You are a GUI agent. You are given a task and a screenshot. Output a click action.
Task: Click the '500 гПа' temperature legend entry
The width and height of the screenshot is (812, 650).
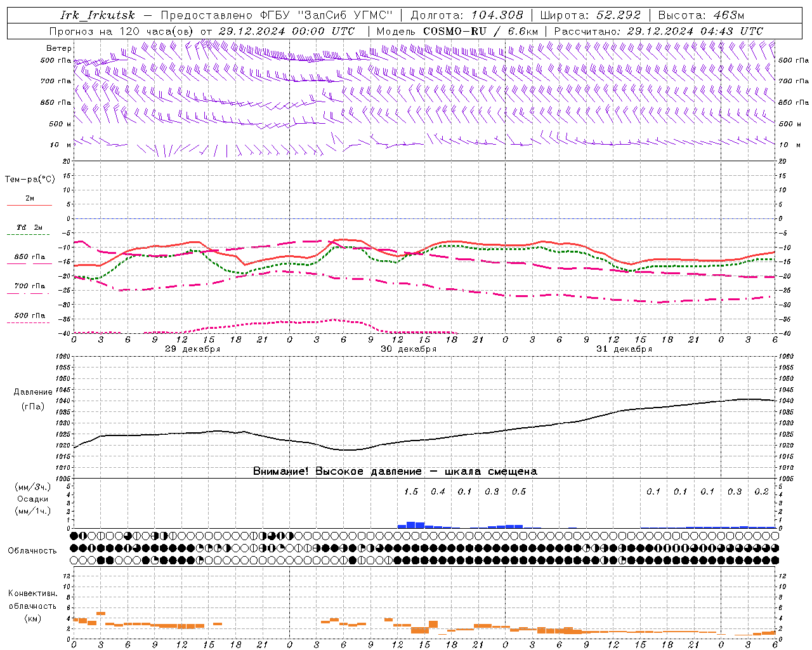click(30, 315)
